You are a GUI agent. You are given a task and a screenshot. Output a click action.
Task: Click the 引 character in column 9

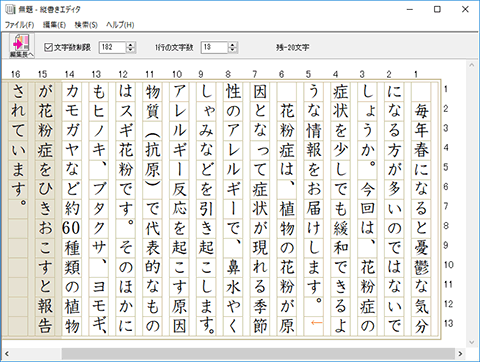point(206,209)
